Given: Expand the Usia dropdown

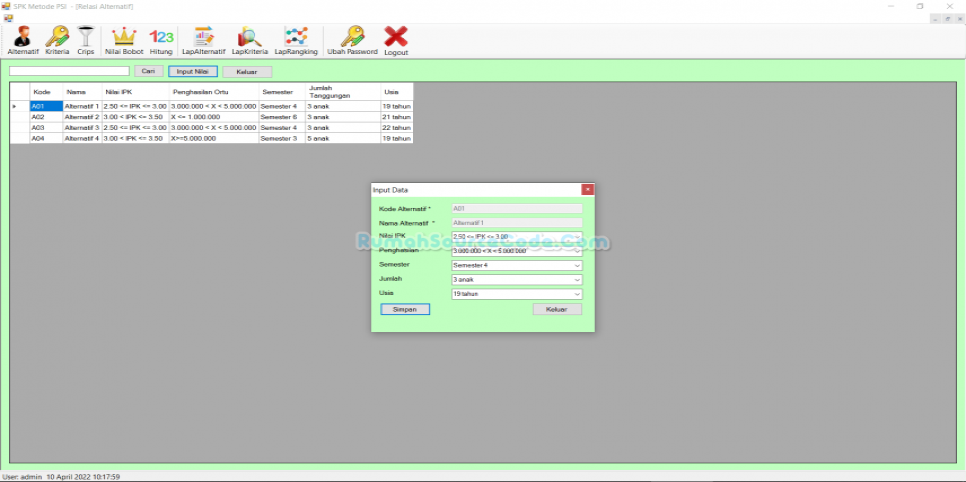Looking at the screenshot, I should pos(577,295).
